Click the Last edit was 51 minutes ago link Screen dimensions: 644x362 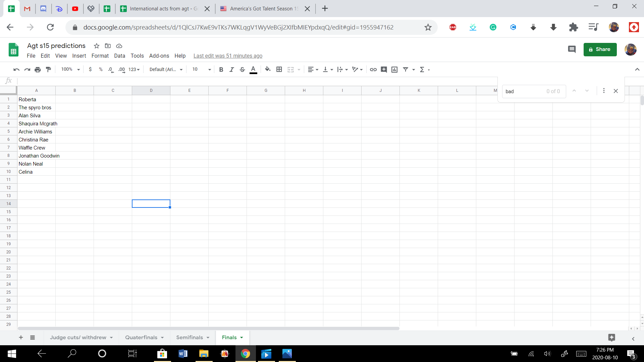point(228,56)
